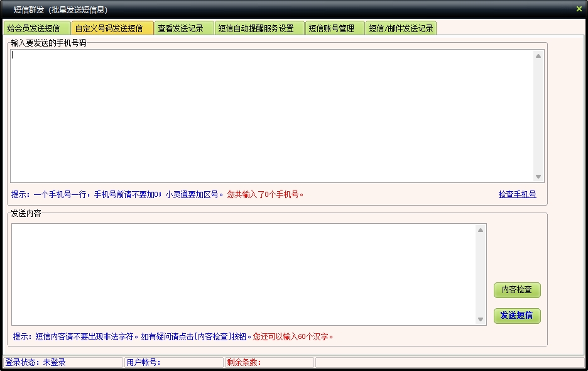Select the 自定义号码发送短信 tab
Image resolution: width=588 pixels, height=371 pixels.
pyautogui.click(x=112, y=28)
